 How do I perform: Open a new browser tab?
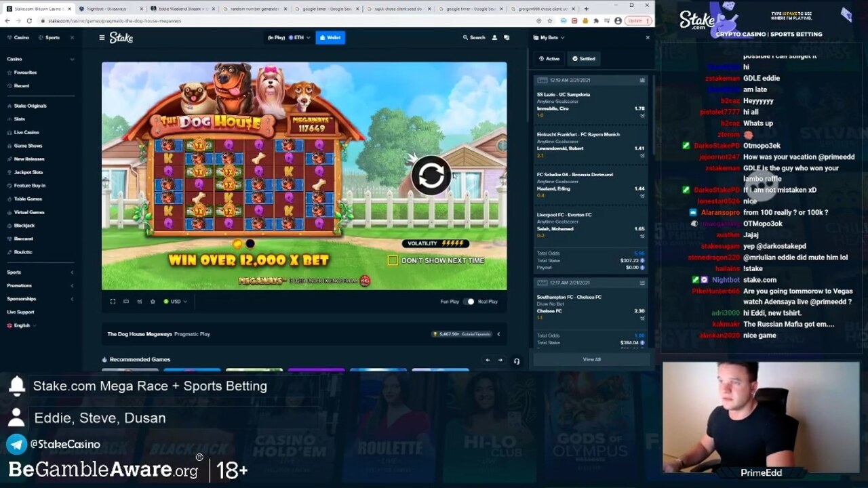click(586, 9)
